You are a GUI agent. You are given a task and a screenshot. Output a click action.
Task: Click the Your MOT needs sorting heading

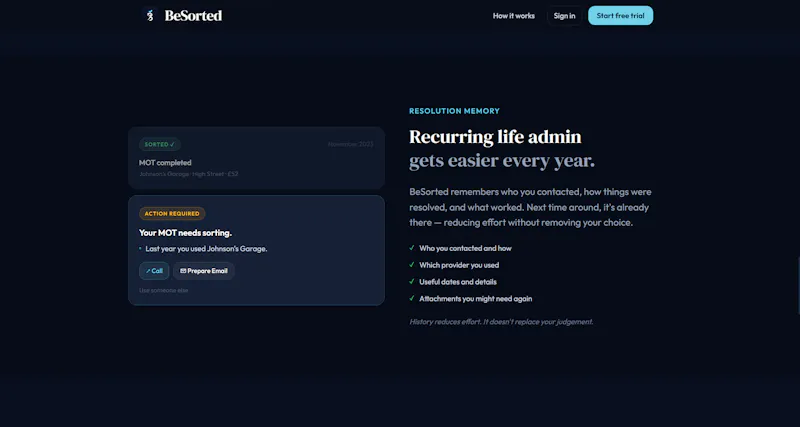pyautogui.click(x=186, y=233)
